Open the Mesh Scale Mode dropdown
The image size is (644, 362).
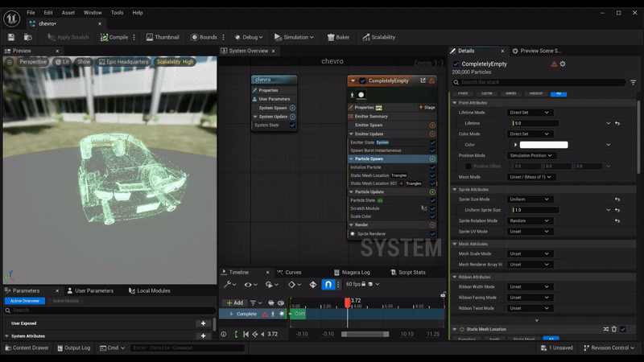(x=530, y=254)
